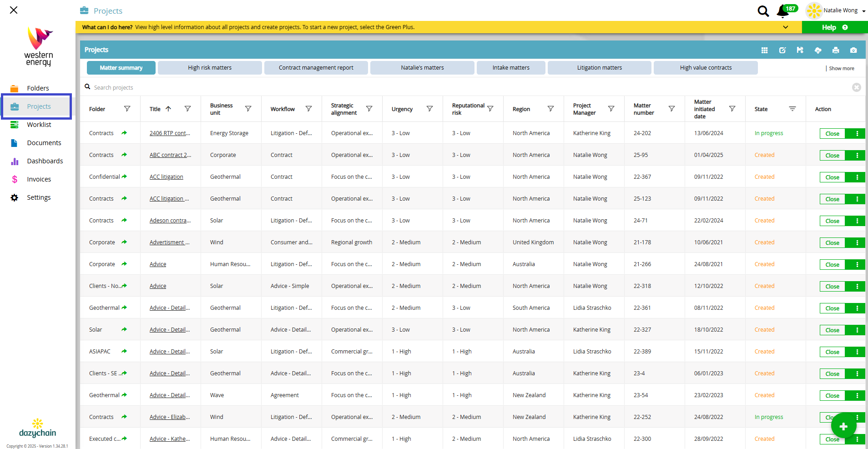Filter the Matter number column

(671, 109)
